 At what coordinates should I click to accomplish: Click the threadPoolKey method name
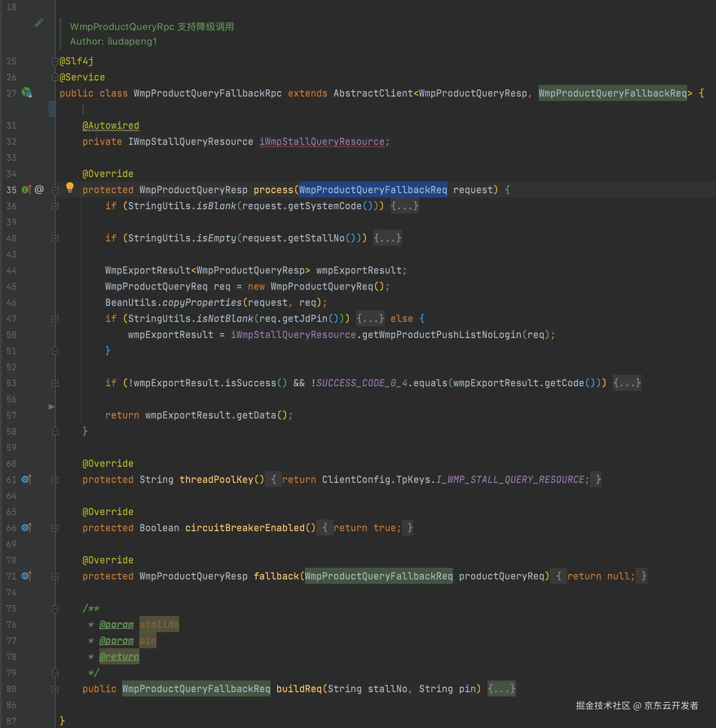coord(216,479)
